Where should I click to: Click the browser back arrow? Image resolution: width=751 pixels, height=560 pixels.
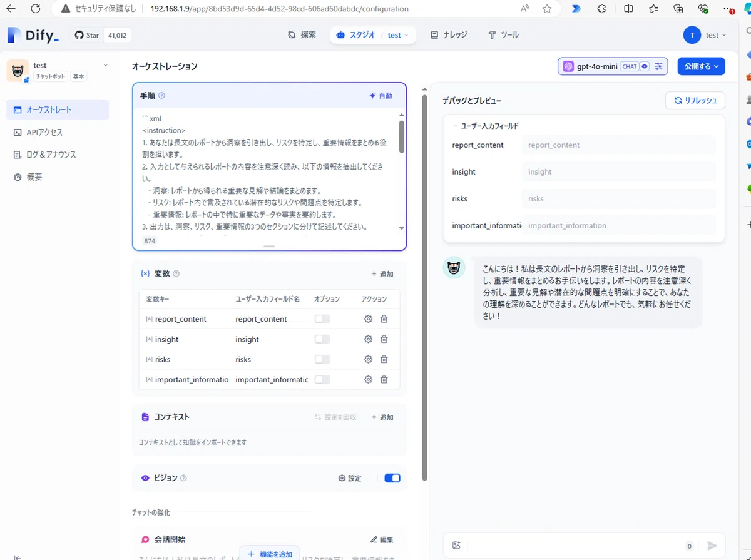(11, 9)
